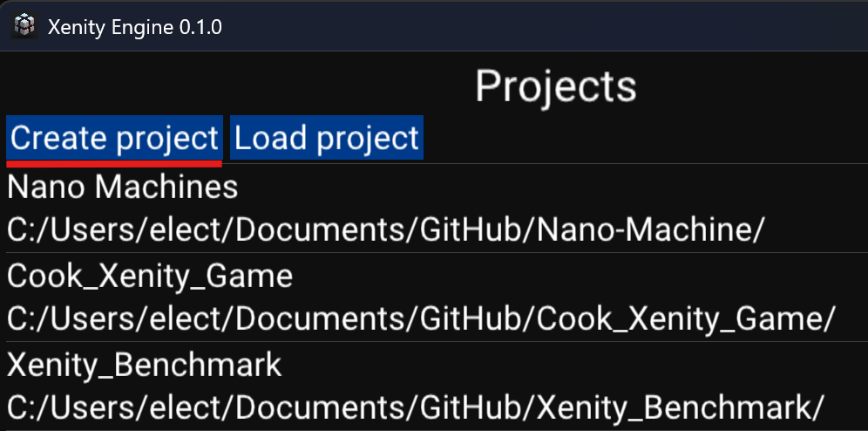Click the red underline beneath Create project
Screen dimensions: 868x431
click(114, 163)
